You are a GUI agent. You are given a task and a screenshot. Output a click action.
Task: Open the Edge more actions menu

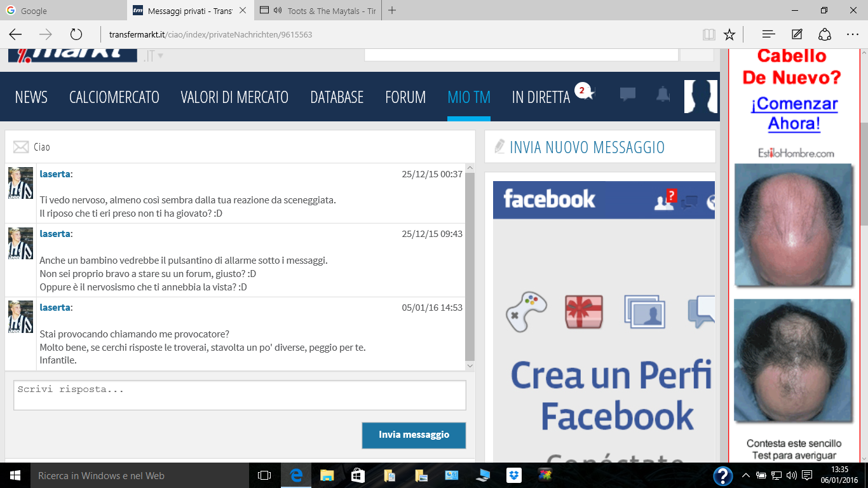tap(853, 34)
